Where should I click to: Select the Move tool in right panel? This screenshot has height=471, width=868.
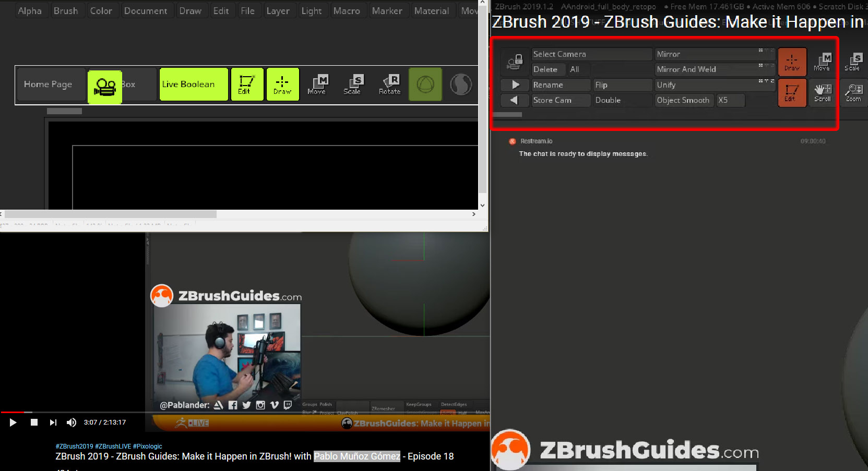coord(823,62)
